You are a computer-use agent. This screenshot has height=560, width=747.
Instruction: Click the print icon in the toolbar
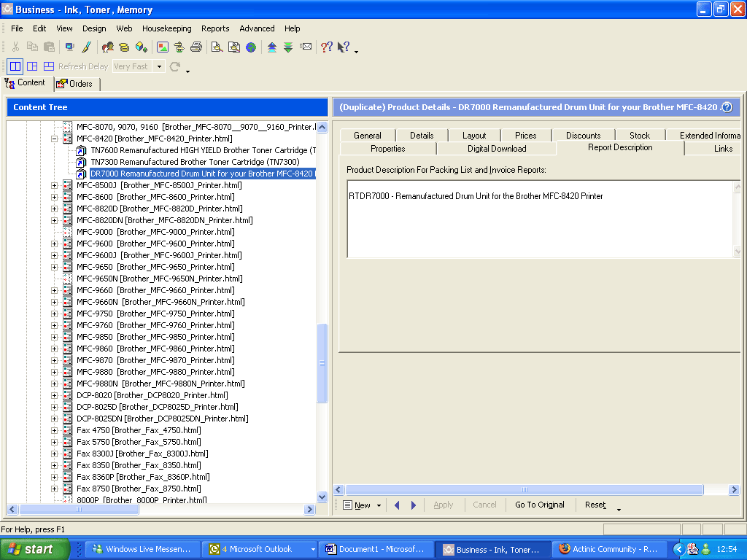[x=196, y=47]
